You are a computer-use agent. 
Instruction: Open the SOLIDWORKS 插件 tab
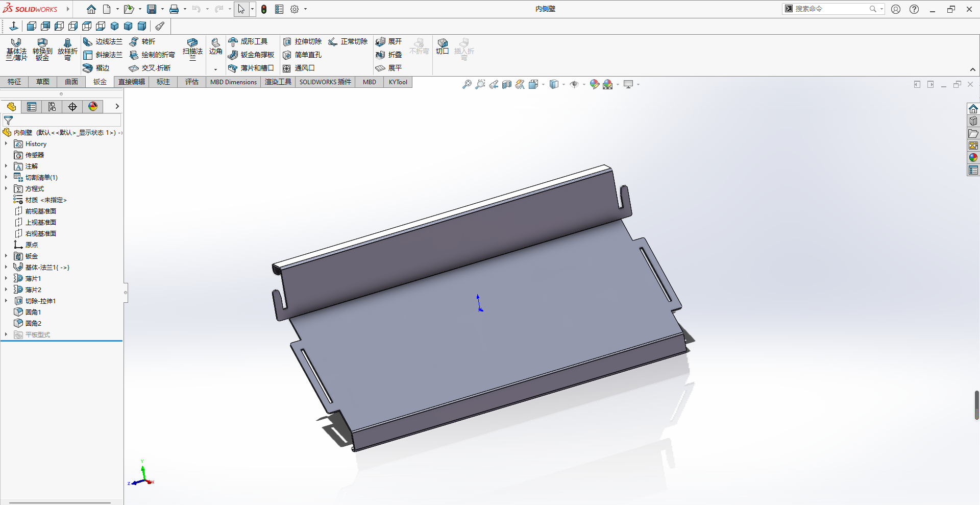coord(325,82)
